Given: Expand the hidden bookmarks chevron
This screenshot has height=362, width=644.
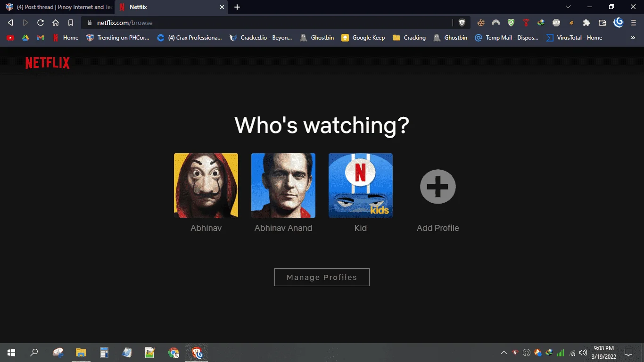Looking at the screenshot, I should click(x=633, y=38).
